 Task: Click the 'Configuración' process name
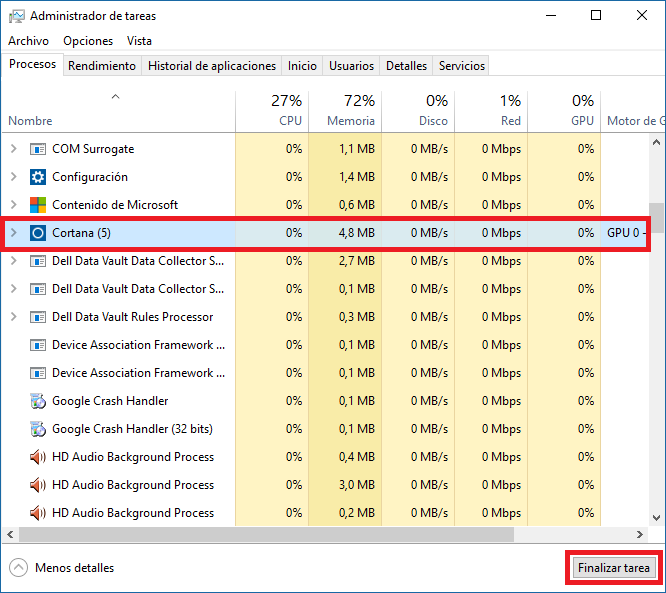(90, 177)
